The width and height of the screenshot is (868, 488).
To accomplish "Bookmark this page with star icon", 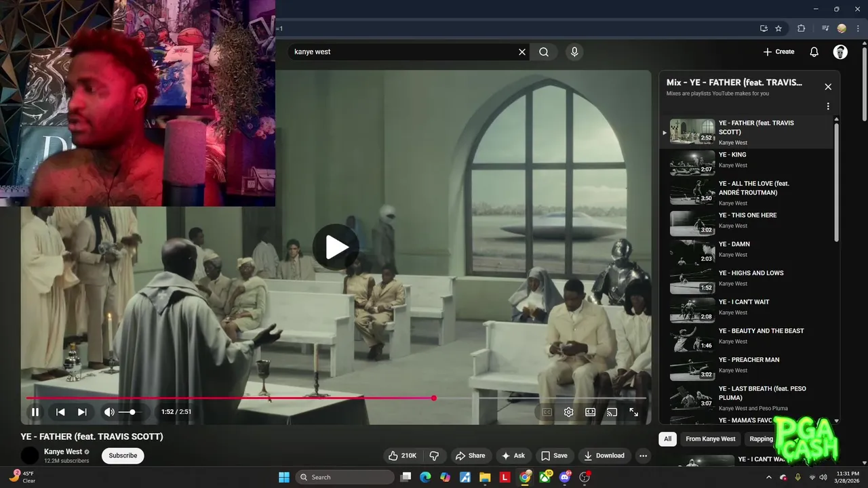I will (x=778, y=28).
